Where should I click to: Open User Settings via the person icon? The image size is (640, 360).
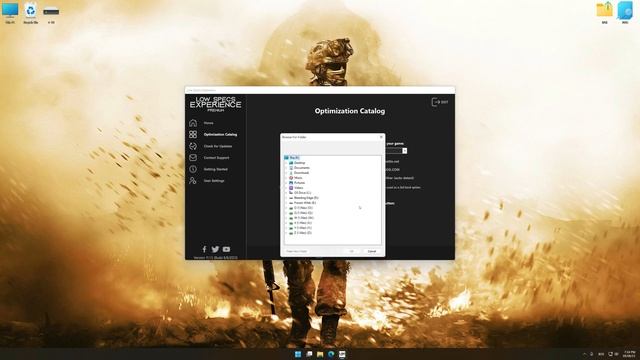pos(193,180)
